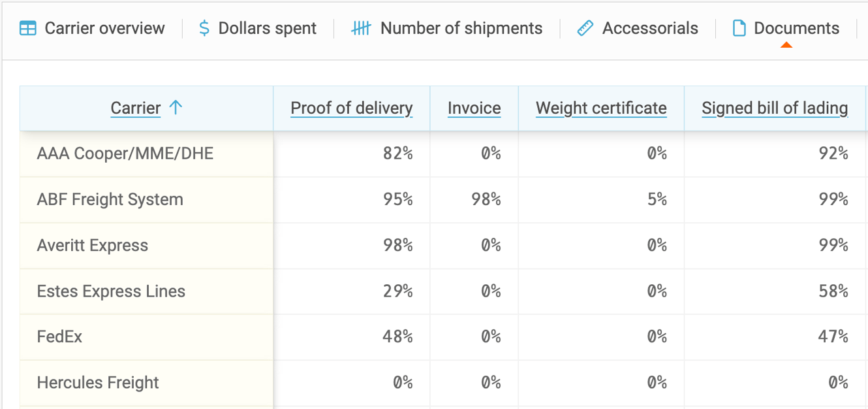The image size is (868, 409).
Task: Click the FedEx carrier name
Action: coord(53,336)
